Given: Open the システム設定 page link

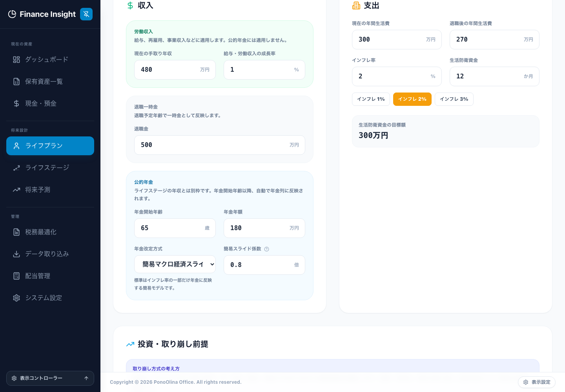Looking at the screenshot, I should (x=50, y=298).
